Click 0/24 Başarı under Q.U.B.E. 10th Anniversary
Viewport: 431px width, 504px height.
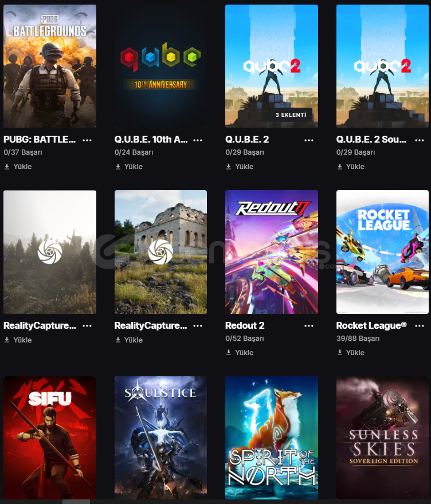pos(134,152)
